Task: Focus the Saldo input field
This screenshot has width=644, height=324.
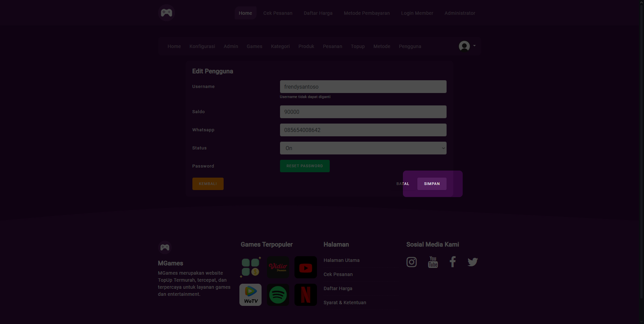Action: pyautogui.click(x=363, y=112)
